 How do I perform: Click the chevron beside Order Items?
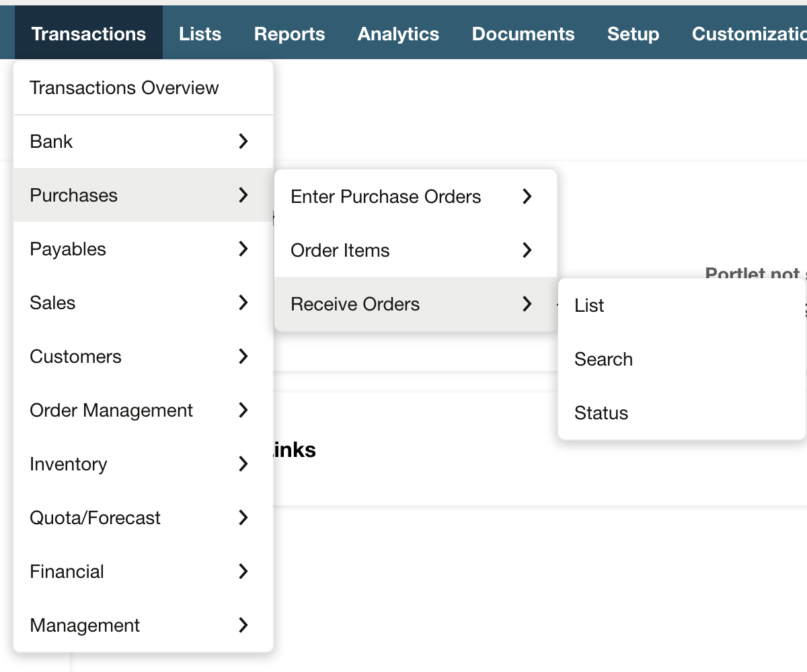click(x=527, y=250)
